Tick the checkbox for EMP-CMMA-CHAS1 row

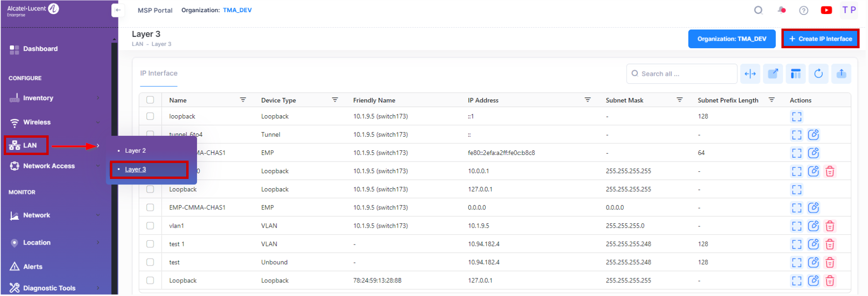coord(150,207)
